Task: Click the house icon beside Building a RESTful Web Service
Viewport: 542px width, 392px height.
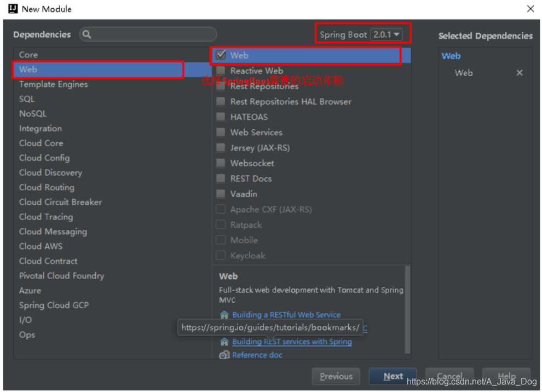Action: pos(224,315)
